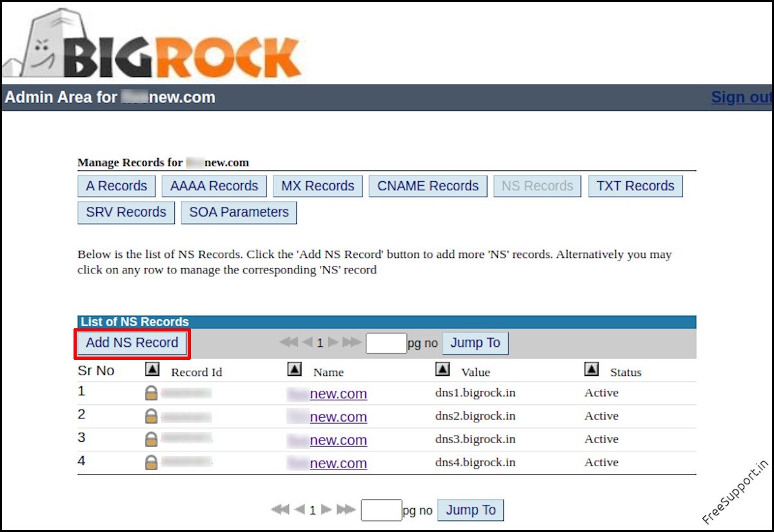Viewport: 774px width, 532px height.
Task: Go to last page in bottom pager
Action: click(346, 509)
